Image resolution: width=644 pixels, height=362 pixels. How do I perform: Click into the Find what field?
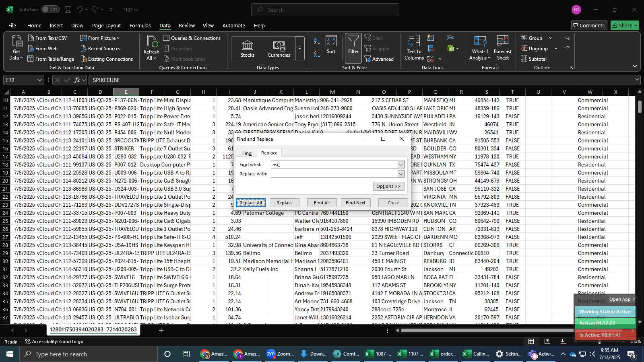pos(334,165)
